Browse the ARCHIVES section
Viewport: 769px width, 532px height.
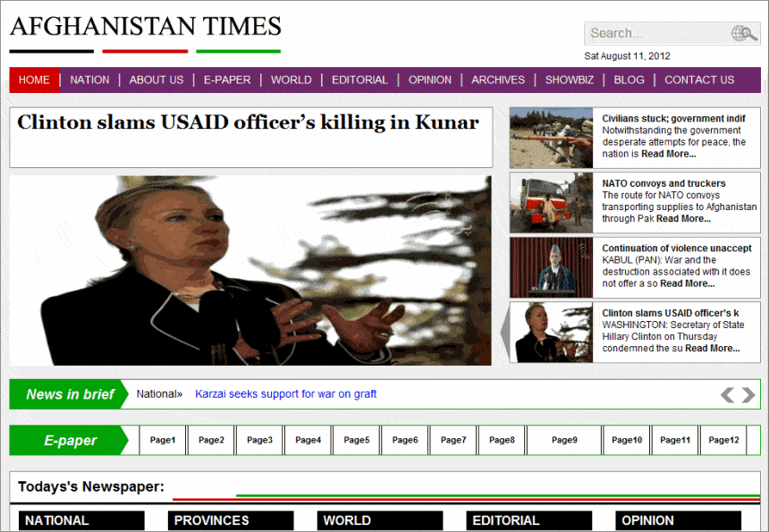pyautogui.click(x=498, y=80)
